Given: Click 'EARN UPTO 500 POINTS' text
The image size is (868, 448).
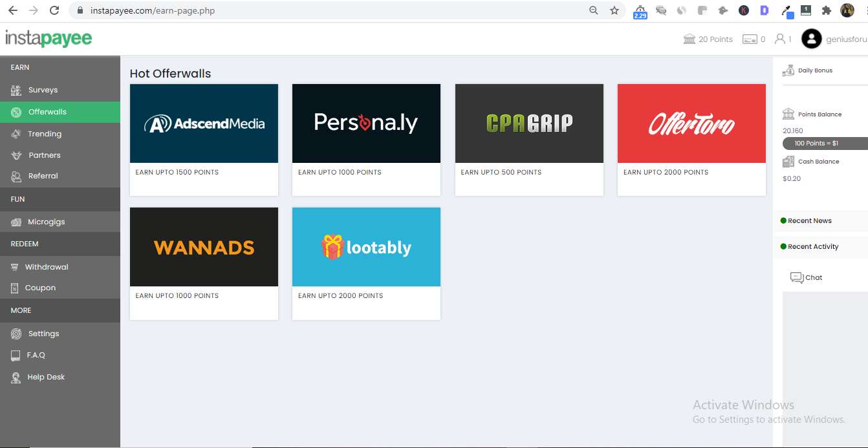Looking at the screenshot, I should pyautogui.click(x=501, y=173).
